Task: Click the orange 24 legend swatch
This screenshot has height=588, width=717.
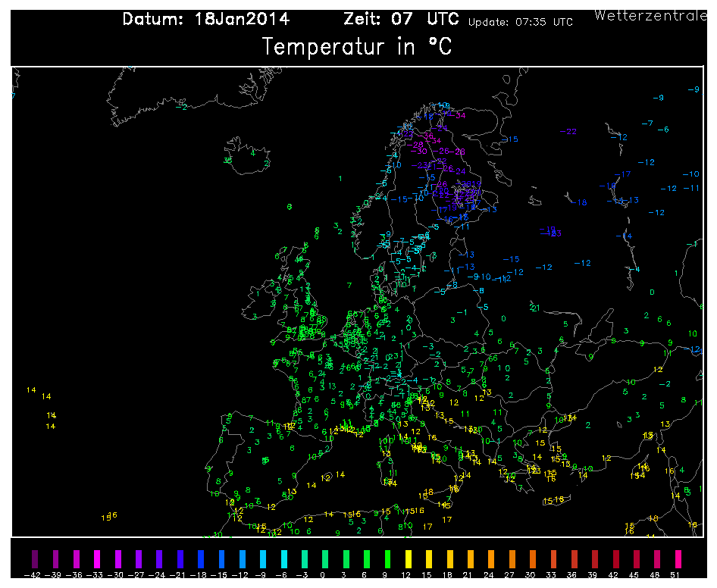Action: click(x=491, y=558)
